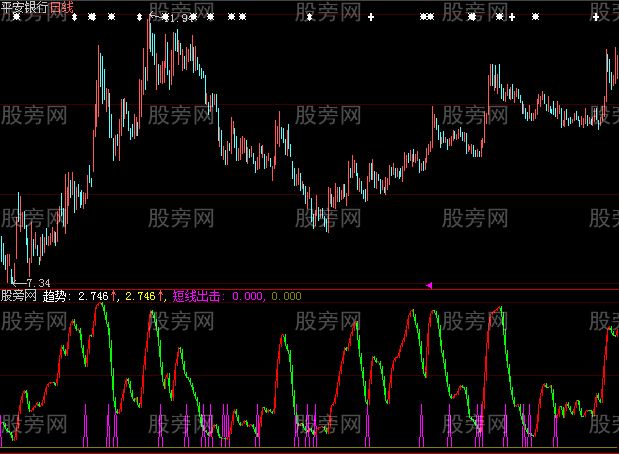This screenshot has width=619, height=454.
Task: Click the first red up arrow after 2.746
Action: point(113,296)
